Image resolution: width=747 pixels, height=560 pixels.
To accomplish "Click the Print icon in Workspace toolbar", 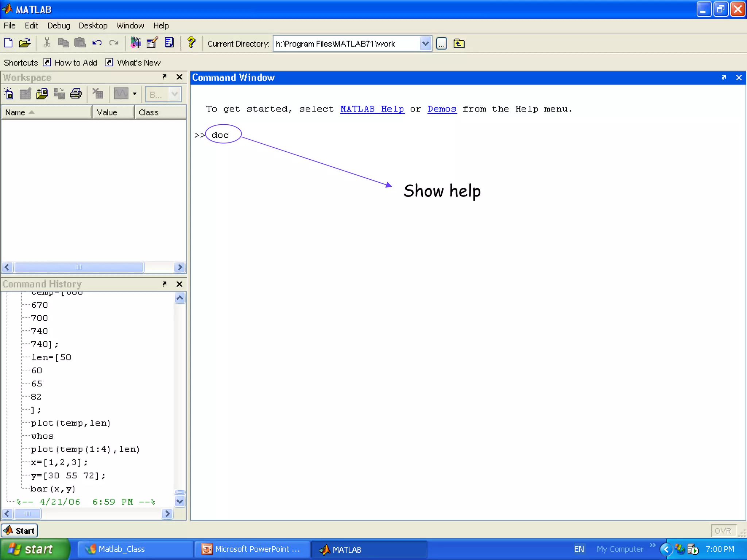I will coord(76,94).
